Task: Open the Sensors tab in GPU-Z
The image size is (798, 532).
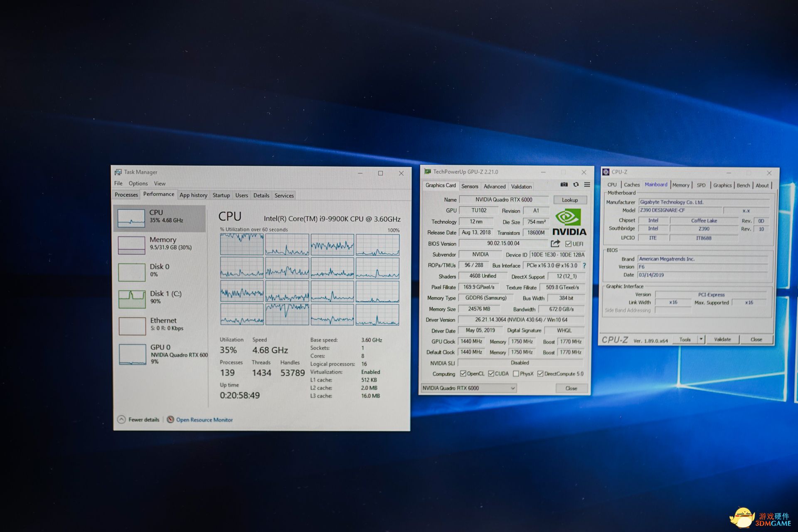Action: pos(470,186)
